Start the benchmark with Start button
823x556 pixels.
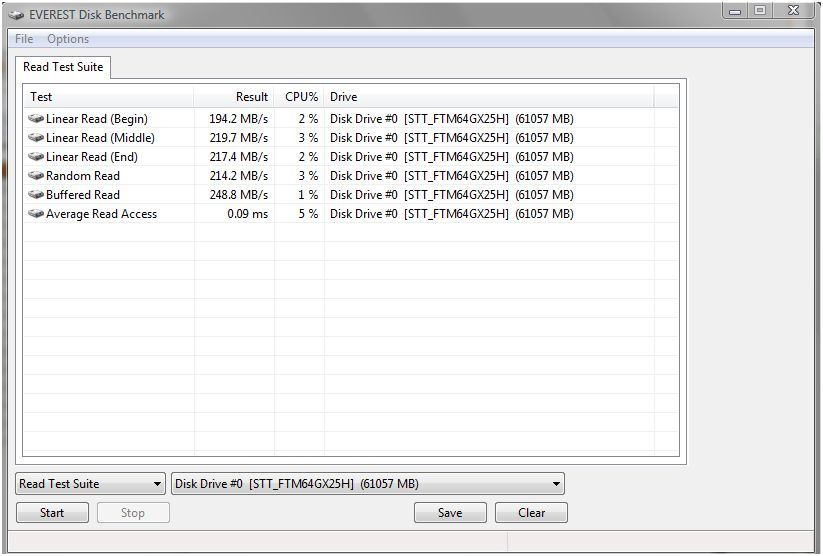[52, 513]
